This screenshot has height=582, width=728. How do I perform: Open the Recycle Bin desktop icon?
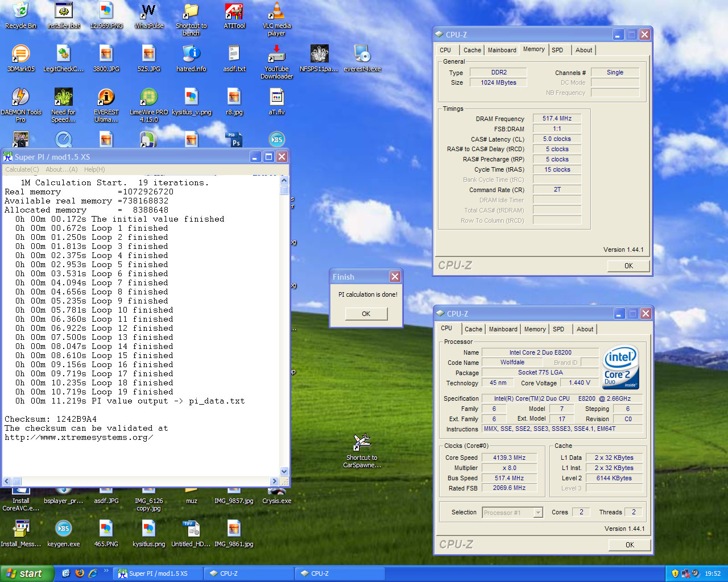tap(20, 15)
